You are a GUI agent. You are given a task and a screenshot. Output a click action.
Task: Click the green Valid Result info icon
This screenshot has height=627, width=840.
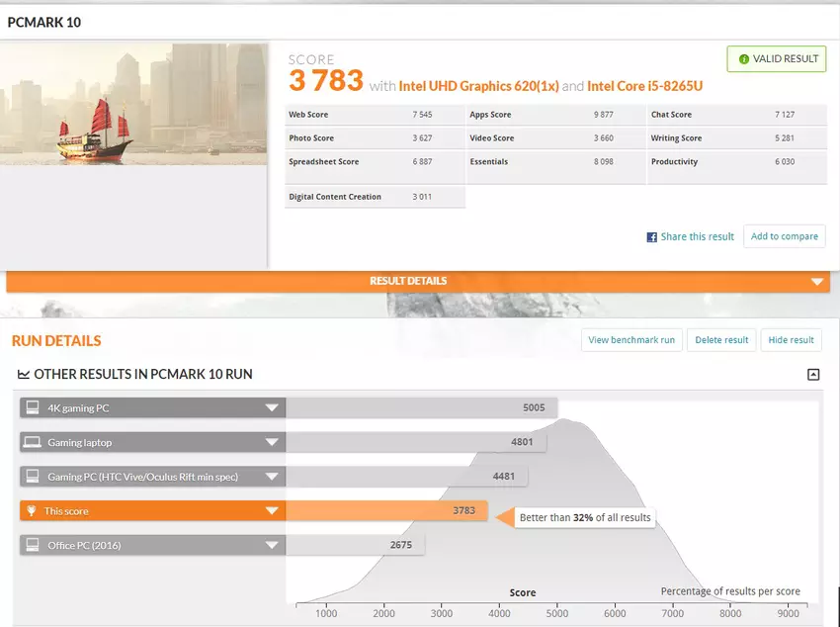point(741,58)
